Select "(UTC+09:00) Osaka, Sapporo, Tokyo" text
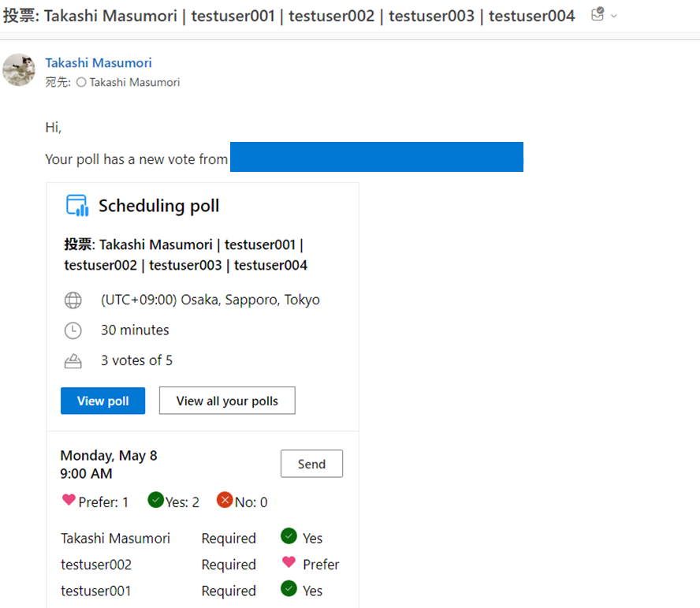This screenshot has height=608, width=700. click(x=210, y=300)
